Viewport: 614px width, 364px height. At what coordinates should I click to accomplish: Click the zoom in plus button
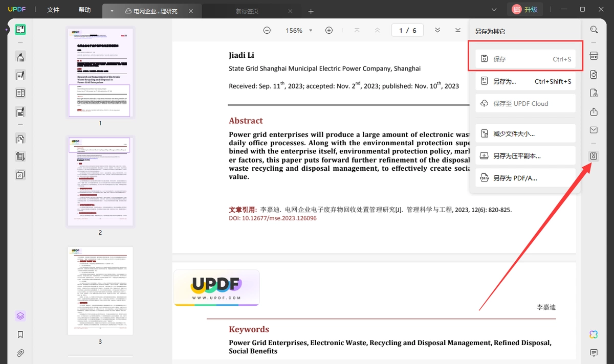tap(329, 30)
